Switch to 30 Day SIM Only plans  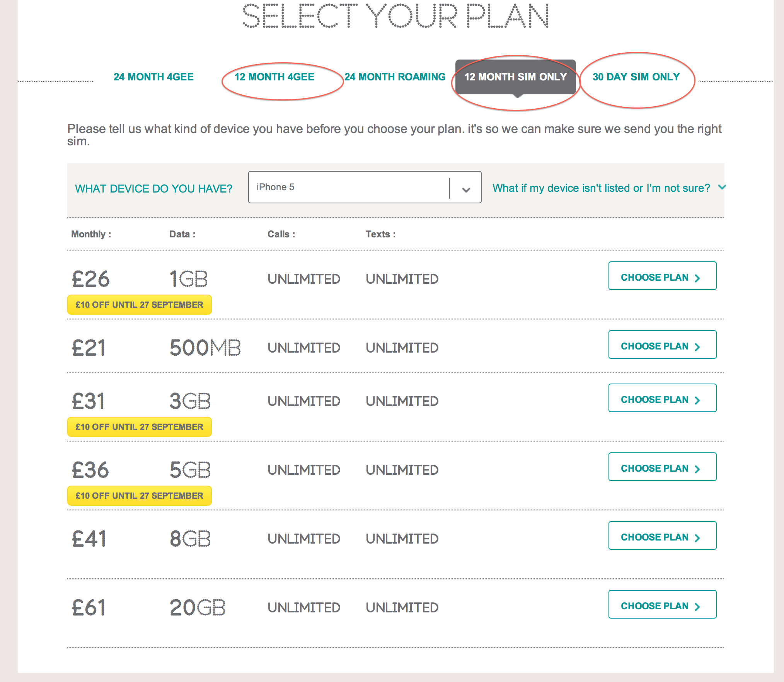(636, 77)
